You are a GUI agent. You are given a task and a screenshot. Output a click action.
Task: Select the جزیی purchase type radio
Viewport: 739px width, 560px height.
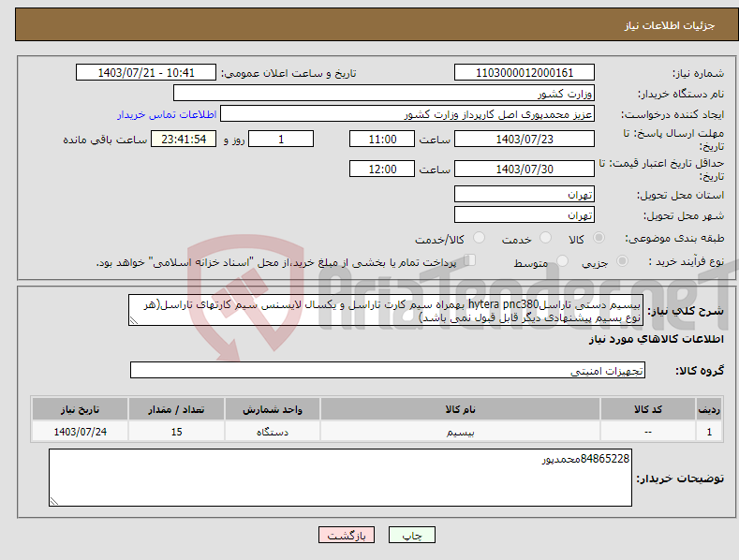pos(622,260)
